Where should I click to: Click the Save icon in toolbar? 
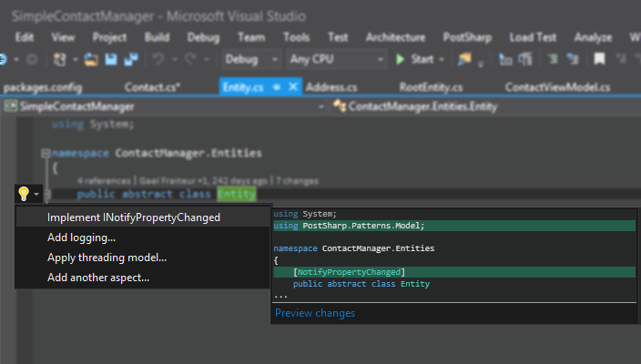[x=111, y=59]
